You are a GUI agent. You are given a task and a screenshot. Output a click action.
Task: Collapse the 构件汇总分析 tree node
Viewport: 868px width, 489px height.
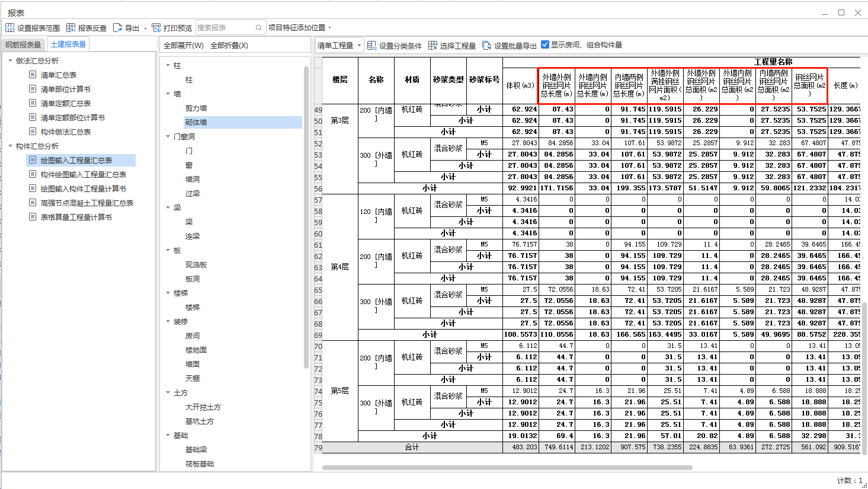pyautogui.click(x=10, y=146)
